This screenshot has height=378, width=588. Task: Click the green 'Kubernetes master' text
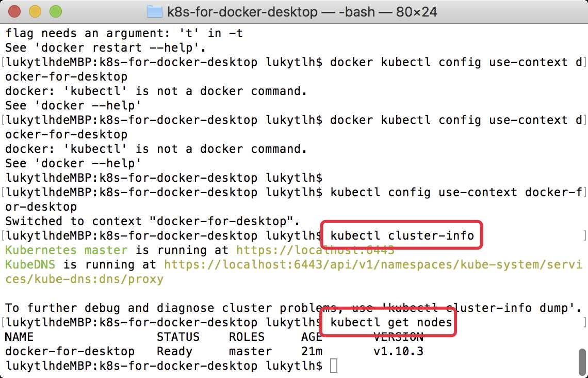(66, 250)
